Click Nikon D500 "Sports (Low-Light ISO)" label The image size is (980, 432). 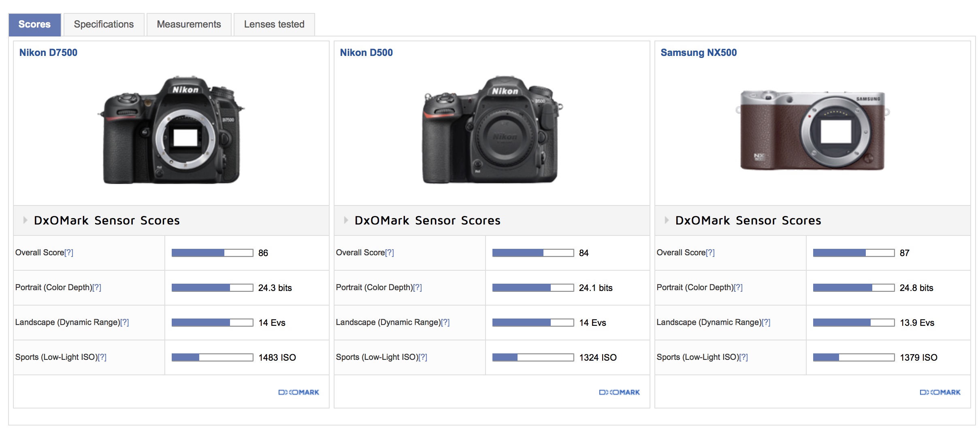coord(377,357)
